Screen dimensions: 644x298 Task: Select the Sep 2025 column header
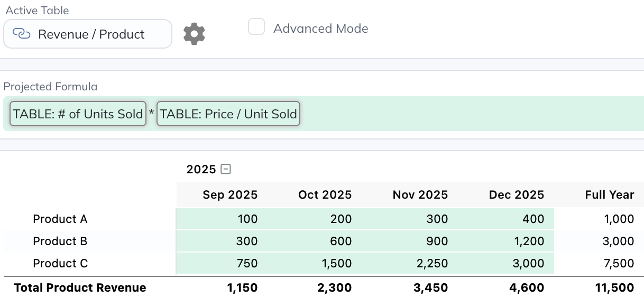coord(230,195)
